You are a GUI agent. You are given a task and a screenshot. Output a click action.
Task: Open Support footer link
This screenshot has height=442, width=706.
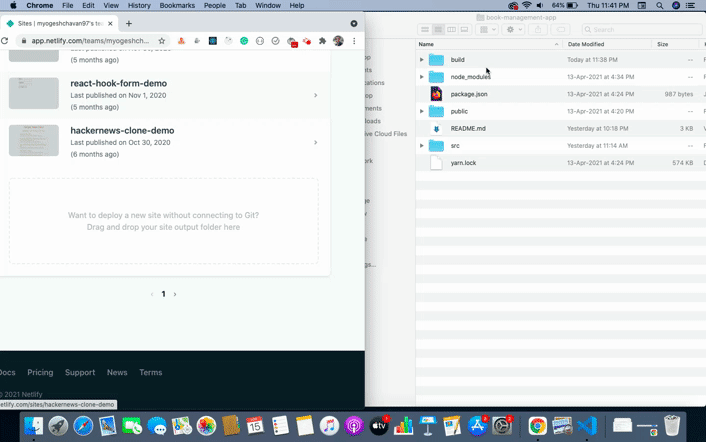point(80,372)
